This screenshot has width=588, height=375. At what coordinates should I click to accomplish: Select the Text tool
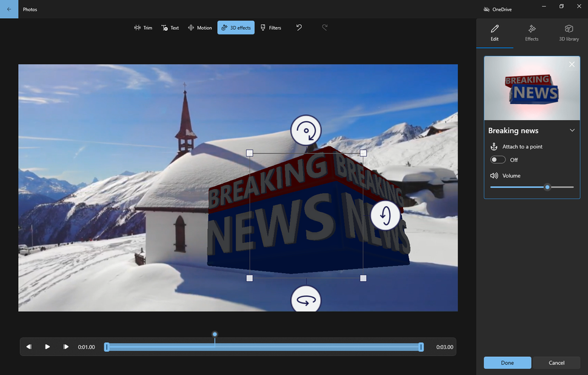tap(170, 27)
